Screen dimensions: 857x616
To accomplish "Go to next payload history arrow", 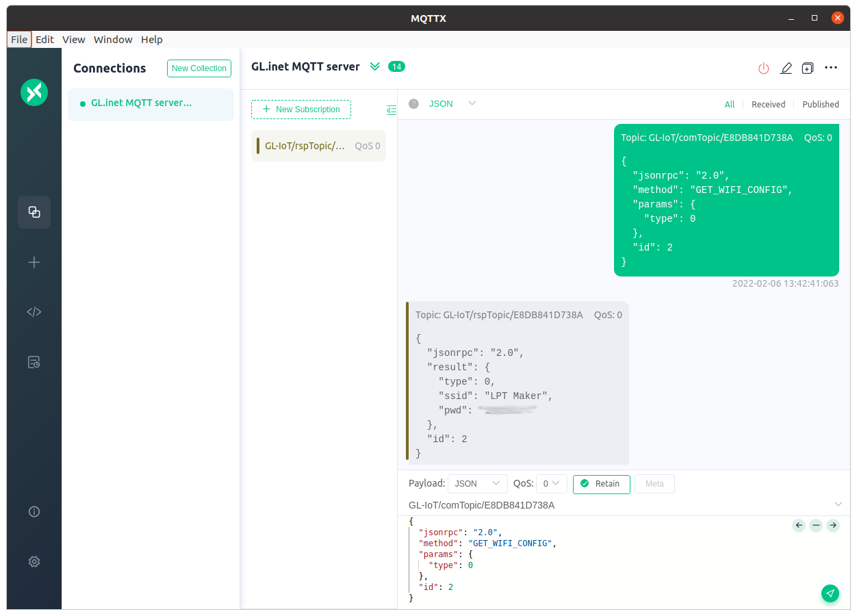I will click(x=833, y=526).
